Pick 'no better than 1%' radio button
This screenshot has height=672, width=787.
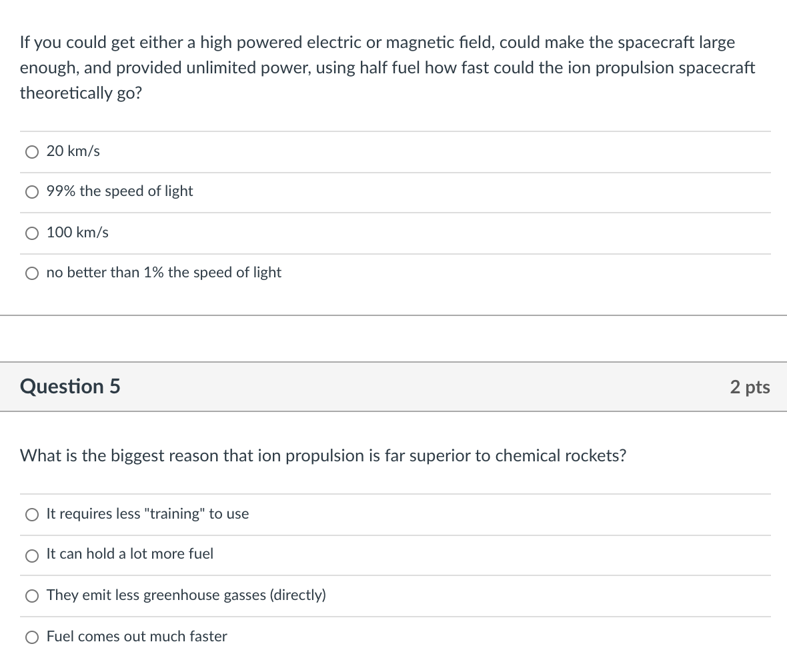click(x=32, y=273)
